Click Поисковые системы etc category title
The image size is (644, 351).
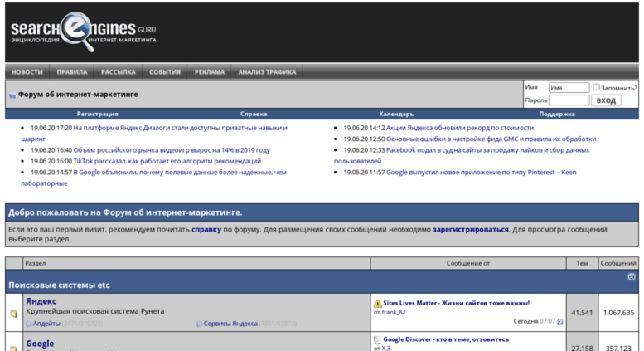click(59, 285)
